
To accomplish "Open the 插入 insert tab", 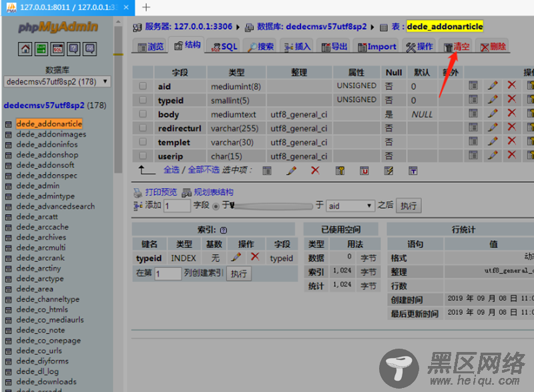I will [297, 47].
